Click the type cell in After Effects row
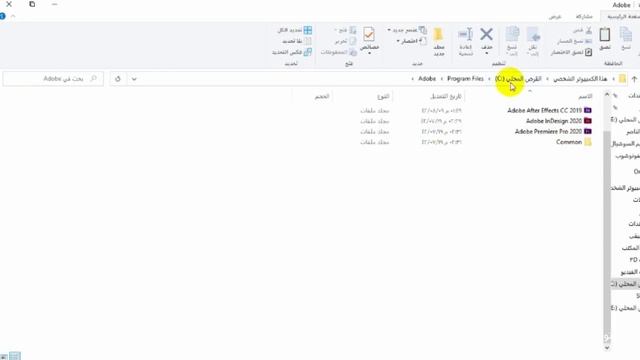Image resolution: width=640 pixels, height=360 pixels. [374, 111]
